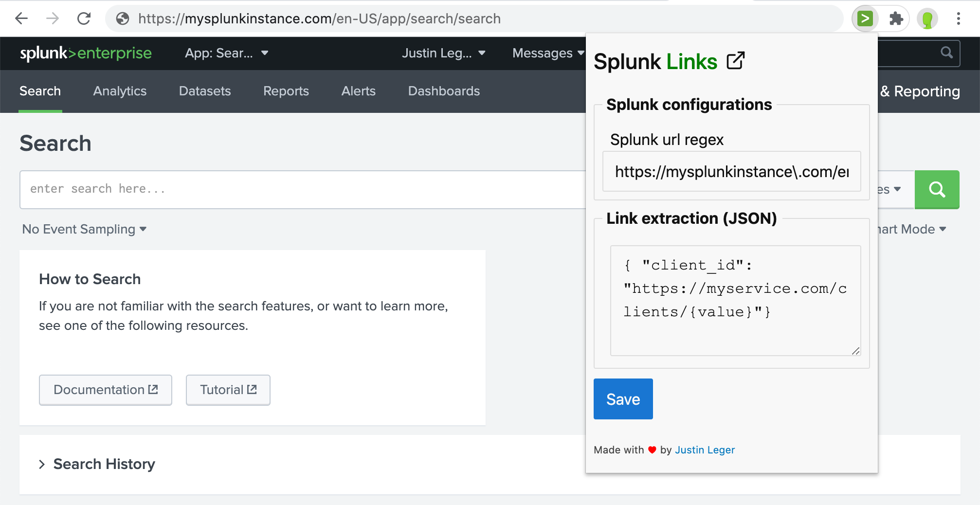
Task: Click the external link icon on Documentation button
Action: point(153,389)
